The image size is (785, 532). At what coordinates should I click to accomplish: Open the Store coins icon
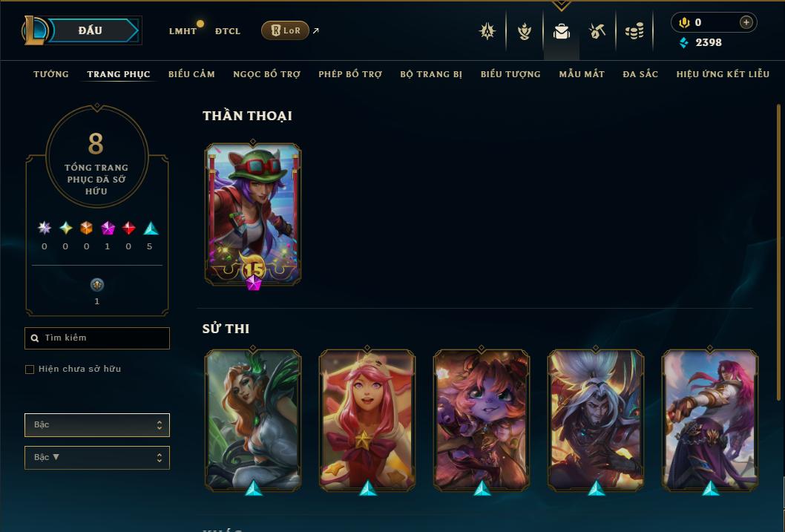[634, 31]
